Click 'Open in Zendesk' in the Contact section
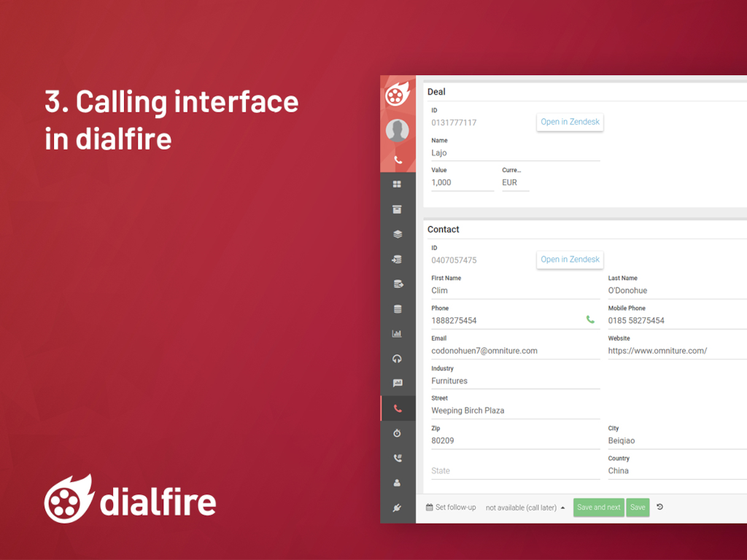 click(570, 260)
